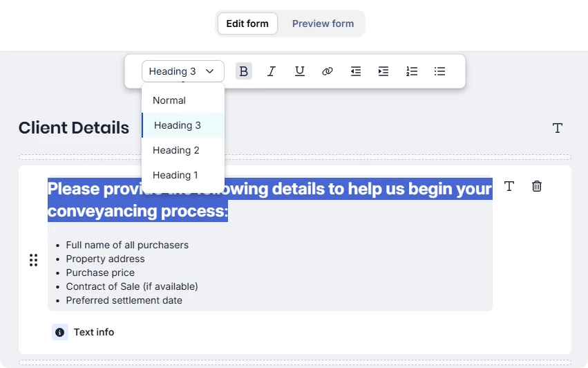Choose Normal from style menu
This screenshot has width=588, height=368.
coord(183,100)
